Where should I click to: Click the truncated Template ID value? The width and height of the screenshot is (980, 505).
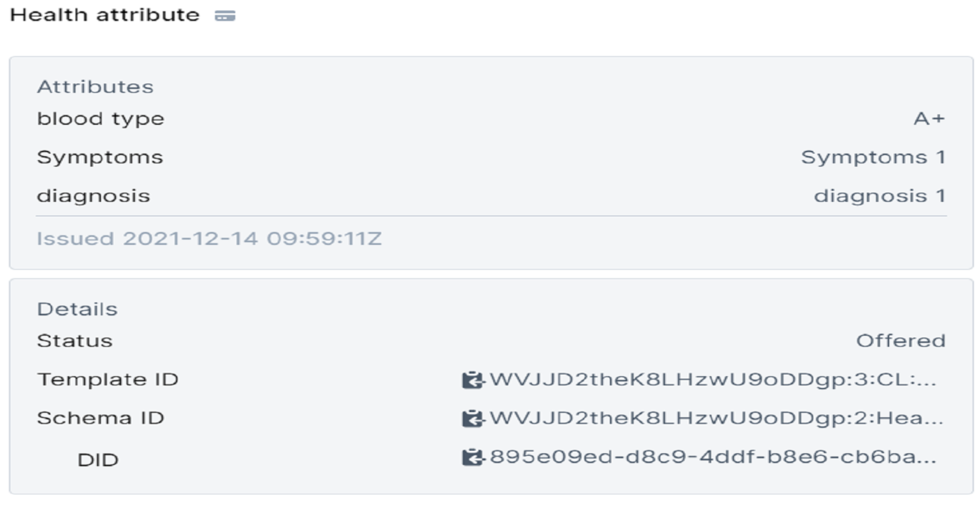point(712,380)
